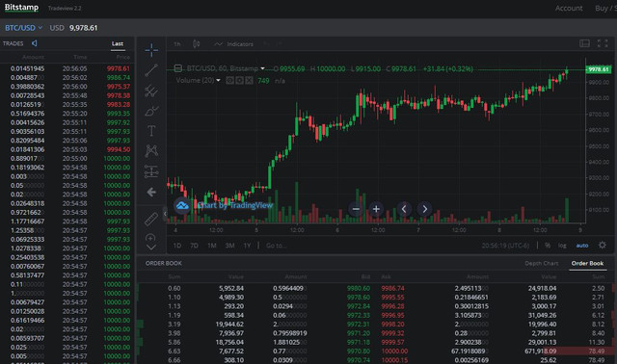Click Go to date field
617x364 pixels.
[277, 246]
